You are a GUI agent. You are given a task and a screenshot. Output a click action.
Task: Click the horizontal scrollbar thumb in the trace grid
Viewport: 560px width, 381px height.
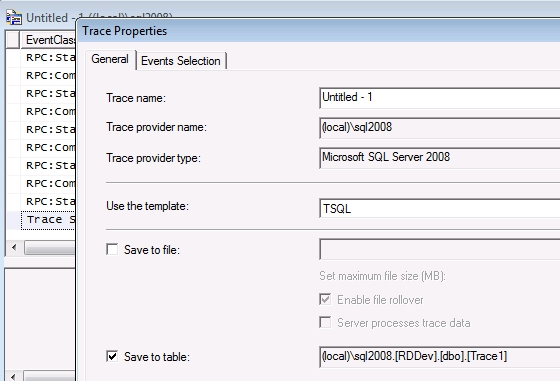click(50, 247)
